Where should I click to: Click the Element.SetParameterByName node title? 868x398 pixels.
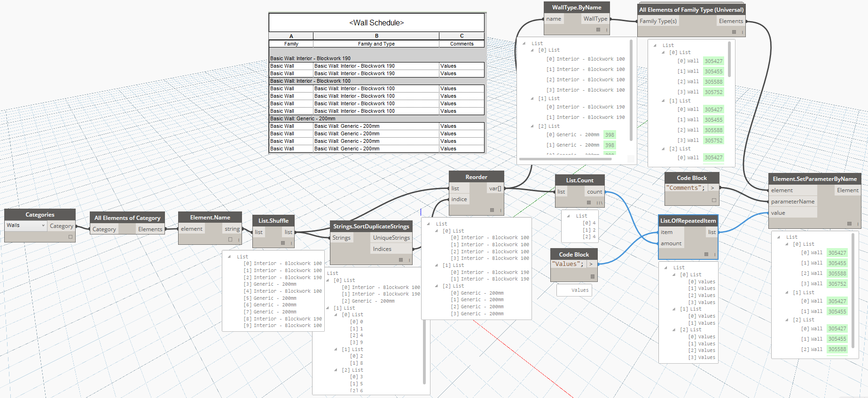coord(814,179)
